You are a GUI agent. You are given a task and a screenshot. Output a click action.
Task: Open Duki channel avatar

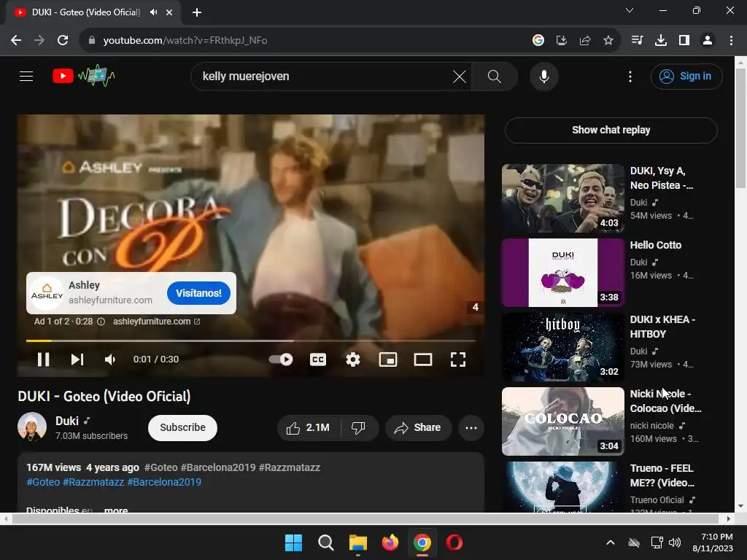(32, 427)
